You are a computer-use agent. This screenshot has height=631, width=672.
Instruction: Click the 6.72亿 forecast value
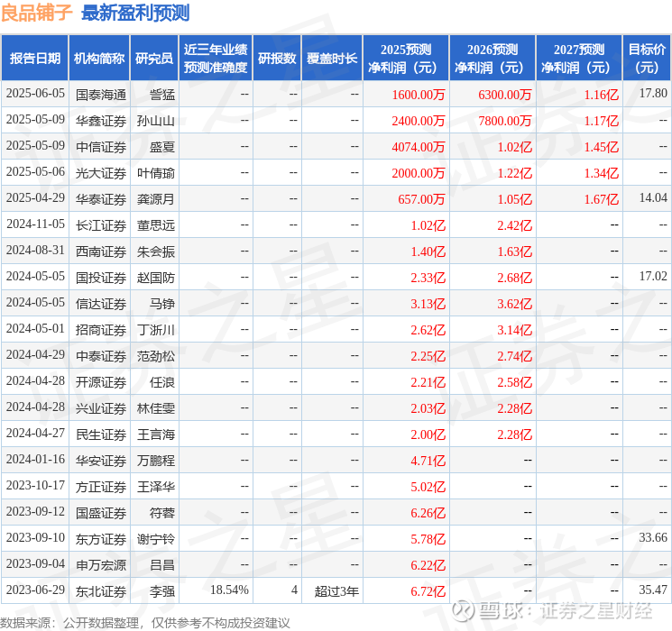point(428,591)
